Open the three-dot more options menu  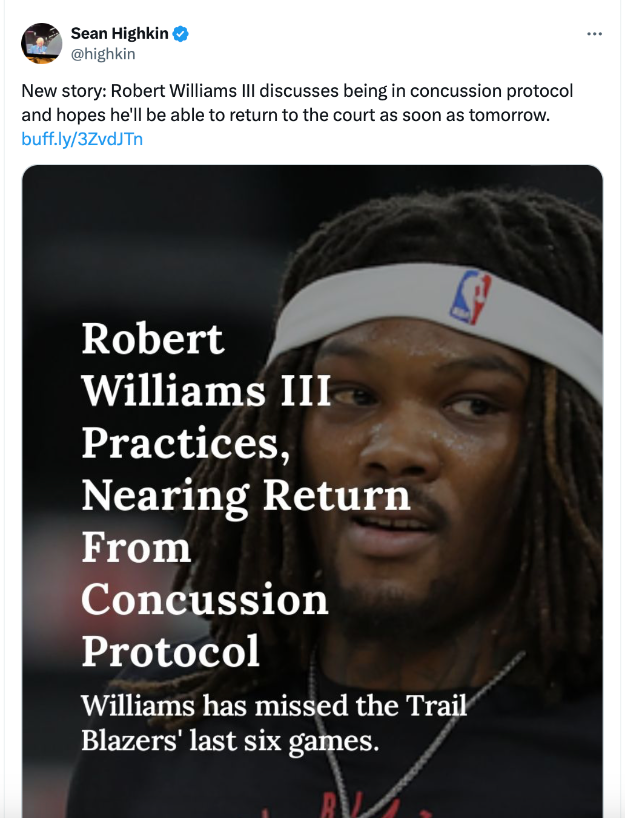pyautogui.click(x=595, y=34)
